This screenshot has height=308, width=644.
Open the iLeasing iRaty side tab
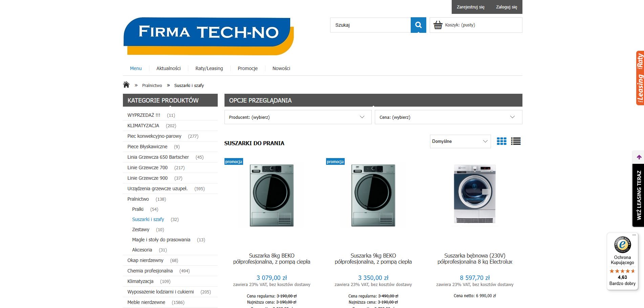pos(640,78)
